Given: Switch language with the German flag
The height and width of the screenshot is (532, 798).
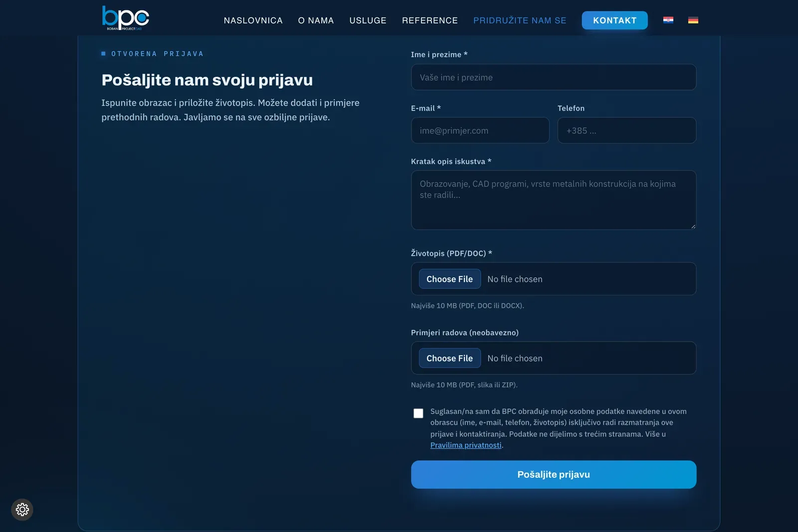Looking at the screenshot, I should [x=693, y=20].
